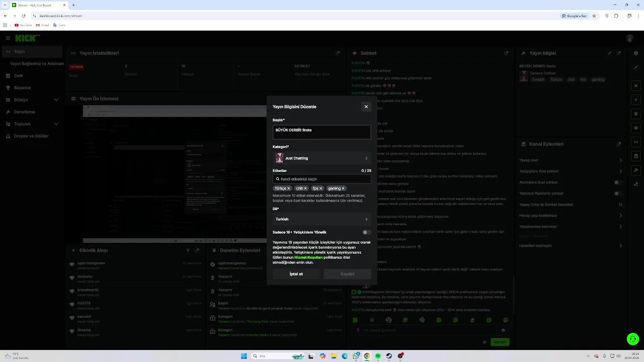Toggle Abonelere özel sohbet

618,183
